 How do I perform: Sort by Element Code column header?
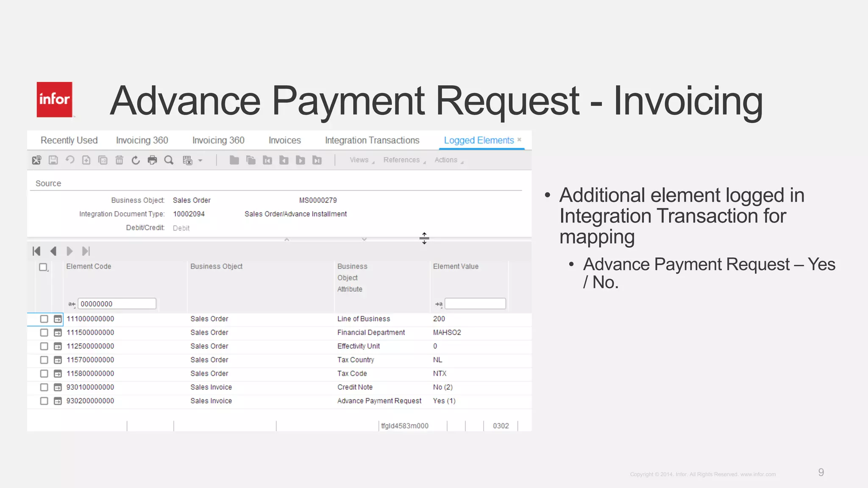89,266
